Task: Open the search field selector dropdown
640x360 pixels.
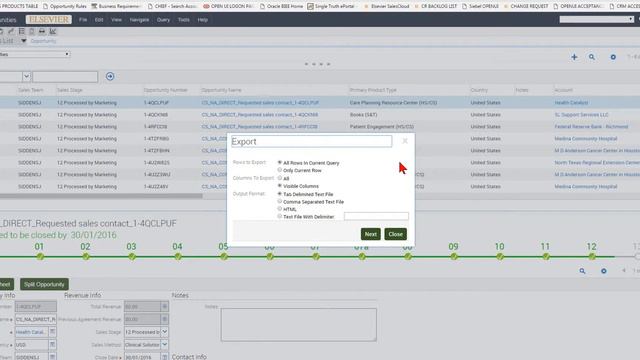Action: (26, 76)
